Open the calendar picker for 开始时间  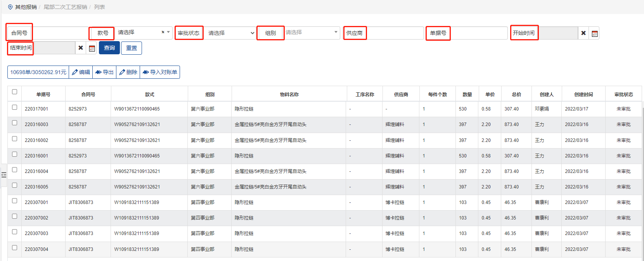[594, 33]
